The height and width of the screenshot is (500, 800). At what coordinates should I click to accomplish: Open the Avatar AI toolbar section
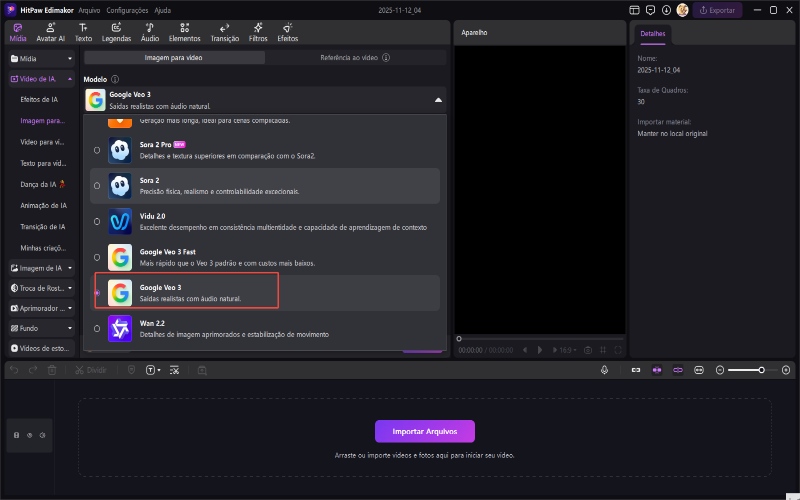click(x=49, y=32)
